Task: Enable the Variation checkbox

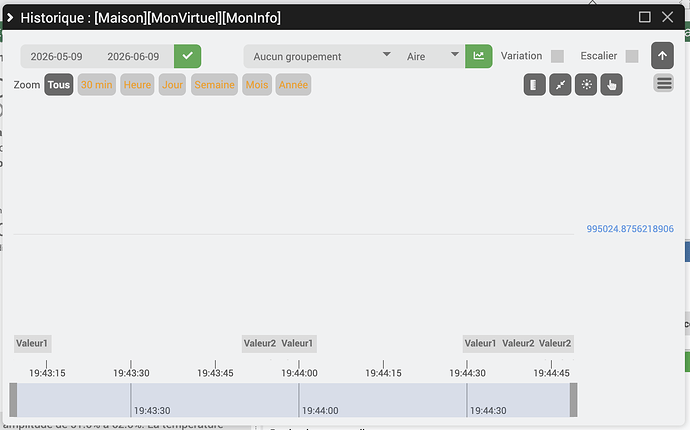Action: 557,56
